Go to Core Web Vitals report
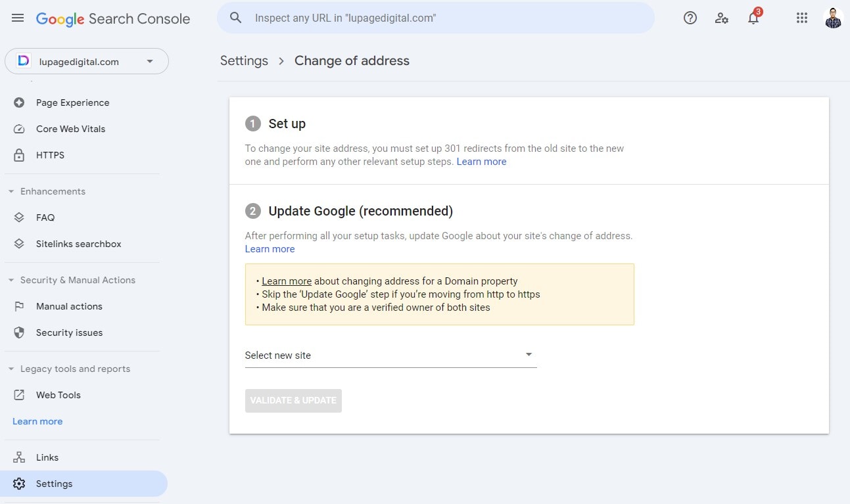This screenshot has height=504, width=850. [70, 129]
